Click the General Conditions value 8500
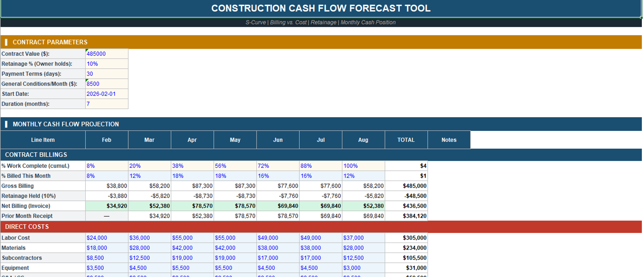 [107, 84]
